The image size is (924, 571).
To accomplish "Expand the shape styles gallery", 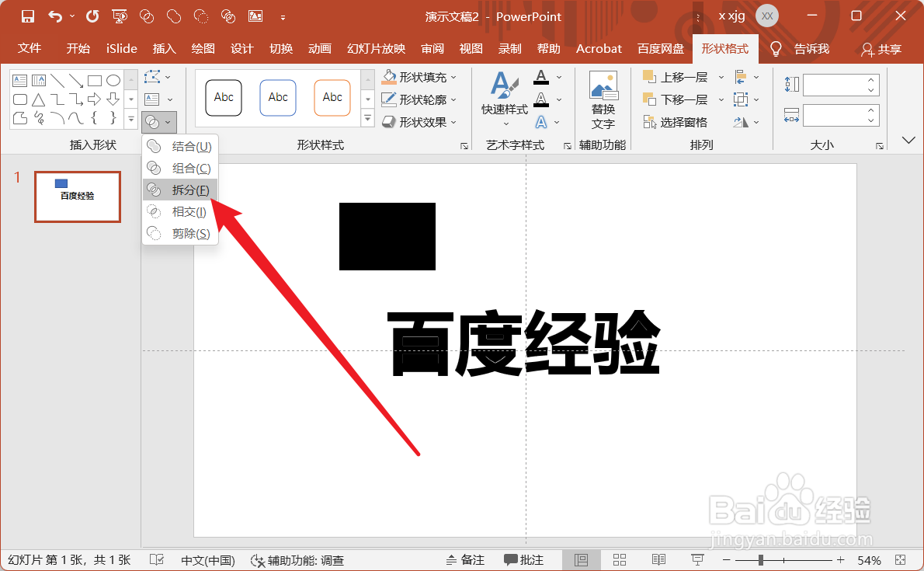I will [368, 119].
